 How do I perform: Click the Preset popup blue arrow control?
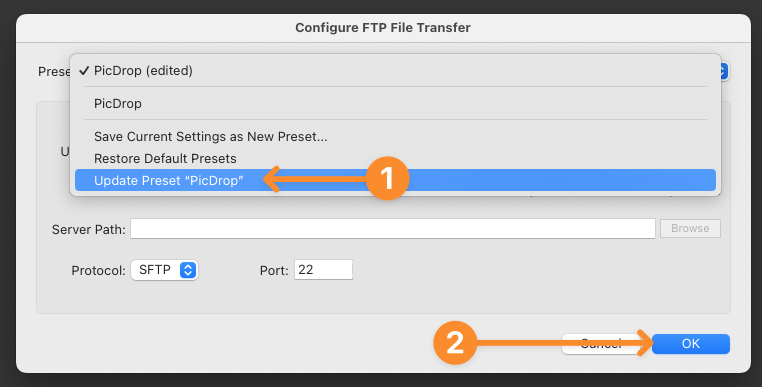click(x=723, y=71)
